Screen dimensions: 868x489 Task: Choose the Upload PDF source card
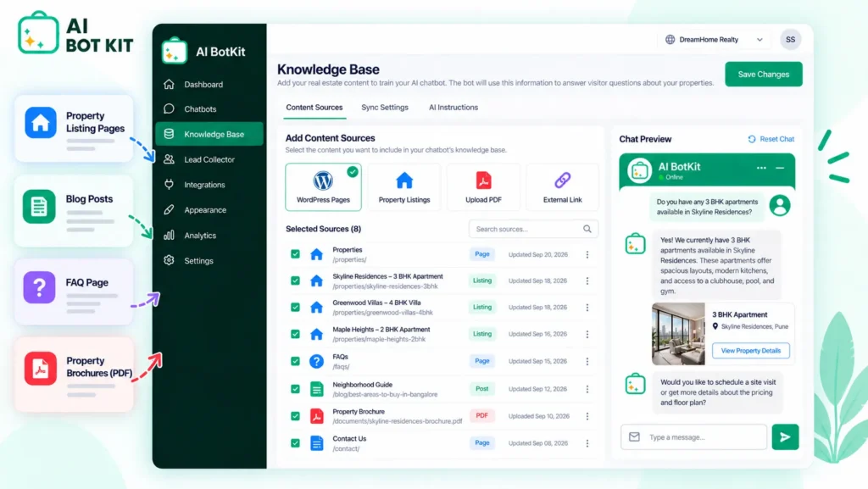pos(483,187)
